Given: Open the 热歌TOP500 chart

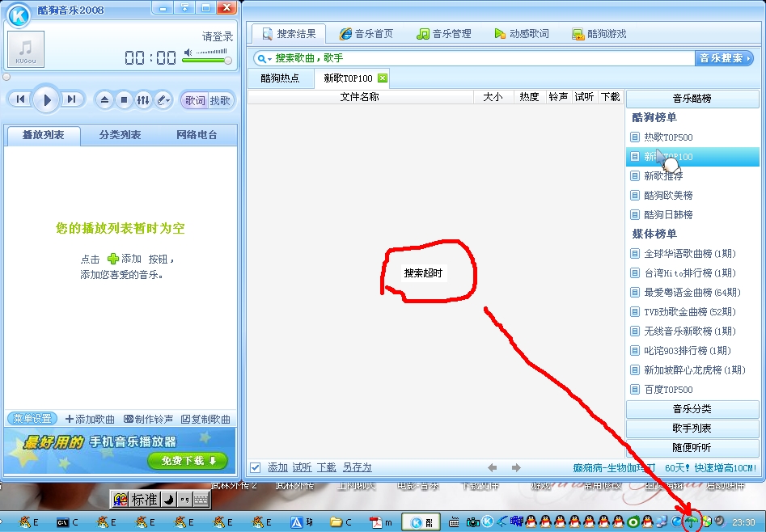Looking at the screenshot, I should click(692, 137).
